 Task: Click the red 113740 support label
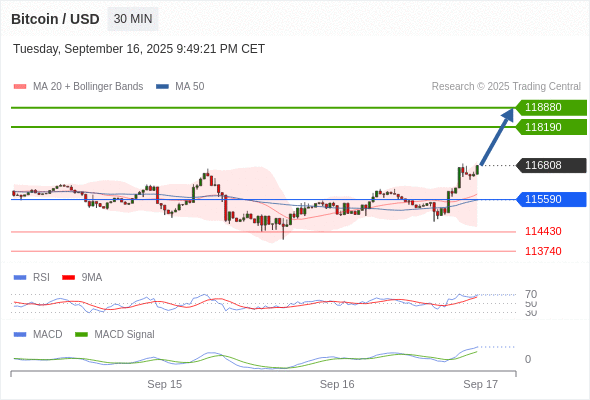click(543, 251)
